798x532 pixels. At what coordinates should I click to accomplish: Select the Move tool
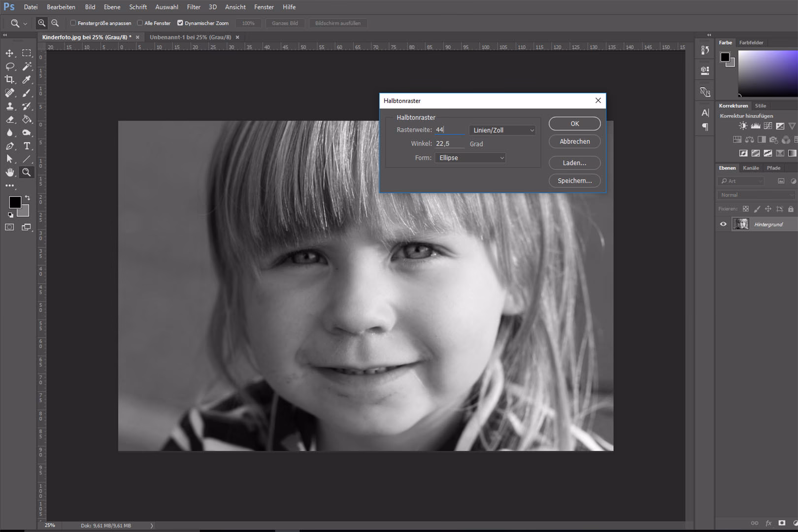pos(9,53)
